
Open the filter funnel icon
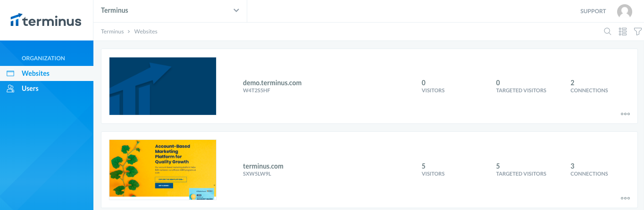click(x=638, y=32)
